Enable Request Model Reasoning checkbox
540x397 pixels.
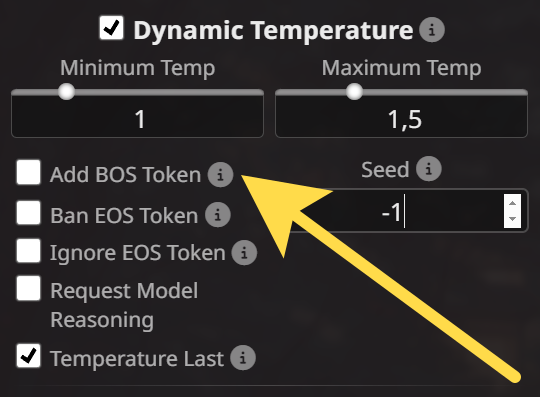[x=28, y=288]
